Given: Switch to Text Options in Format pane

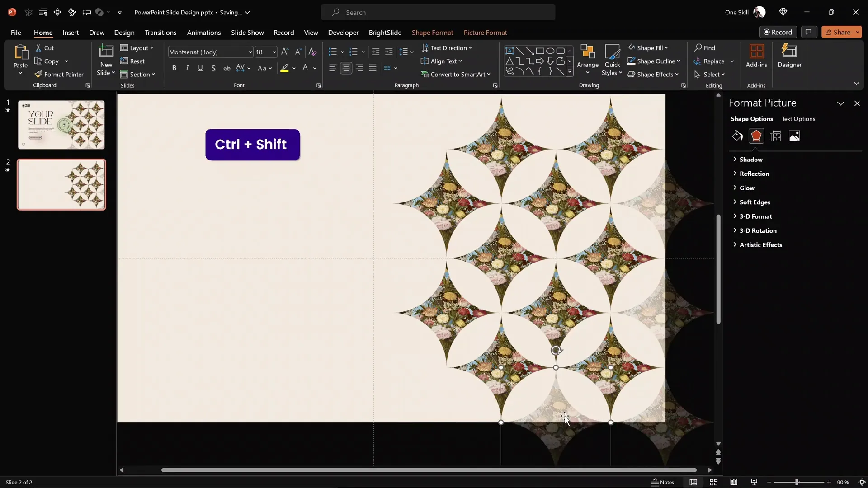Looking at the screenshot, I should tap(798, 119).
